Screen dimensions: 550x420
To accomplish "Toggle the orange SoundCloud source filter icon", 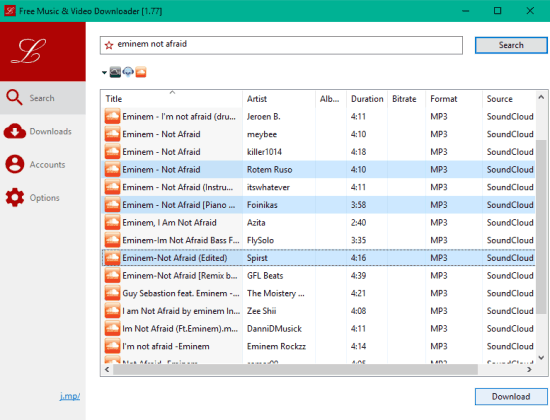I will [141, 72].
